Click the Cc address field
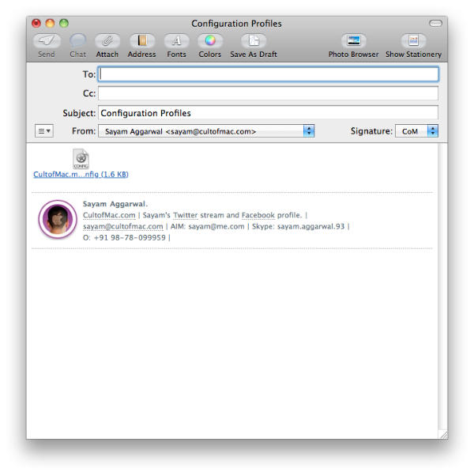 coord(268,93)
